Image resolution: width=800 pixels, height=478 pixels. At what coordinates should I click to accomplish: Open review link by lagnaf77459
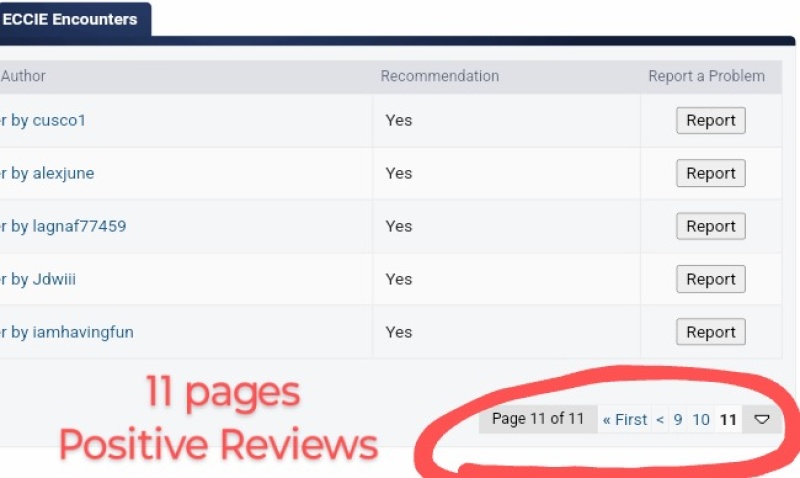point(63,226)
